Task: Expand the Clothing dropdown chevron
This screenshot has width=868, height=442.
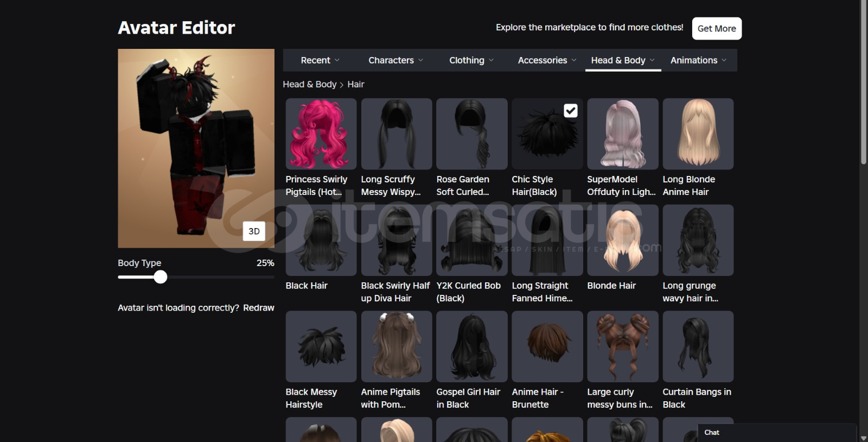Action: click(491, 60)
